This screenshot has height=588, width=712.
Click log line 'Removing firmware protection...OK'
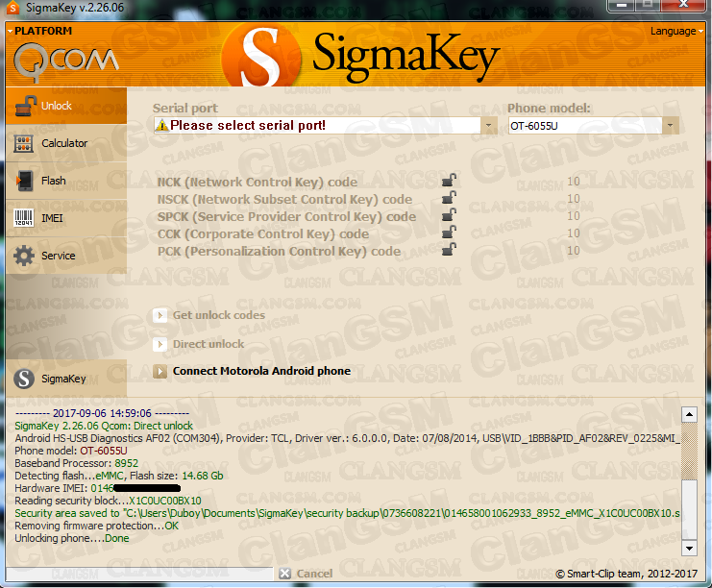pos(97,526)
